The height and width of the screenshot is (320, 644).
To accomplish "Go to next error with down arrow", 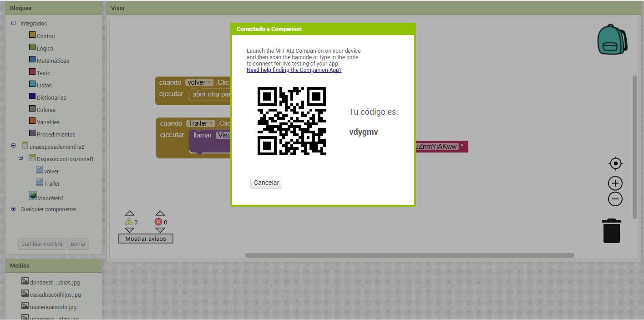I will pyautogui.click(x=160, y=230).
